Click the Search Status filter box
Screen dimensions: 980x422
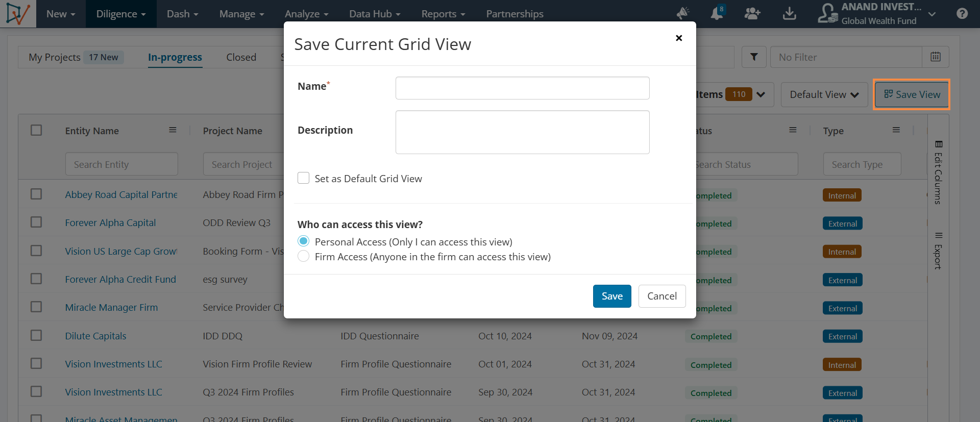point(744,164)
